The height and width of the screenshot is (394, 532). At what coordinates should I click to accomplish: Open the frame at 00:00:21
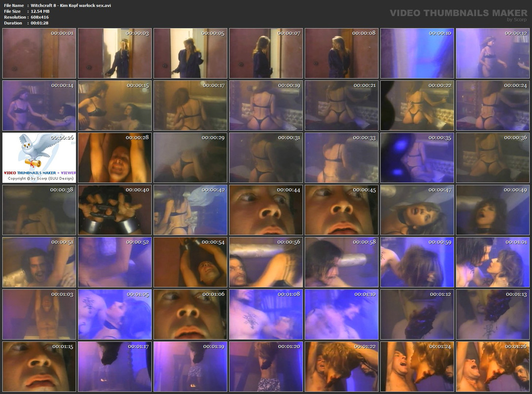pyautogui.click(x=342, y=105)
